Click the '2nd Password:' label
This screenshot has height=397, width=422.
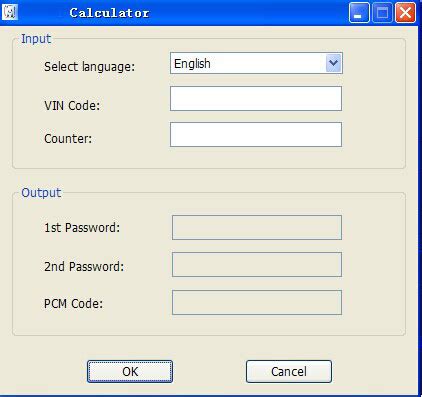tap(84, 266)
